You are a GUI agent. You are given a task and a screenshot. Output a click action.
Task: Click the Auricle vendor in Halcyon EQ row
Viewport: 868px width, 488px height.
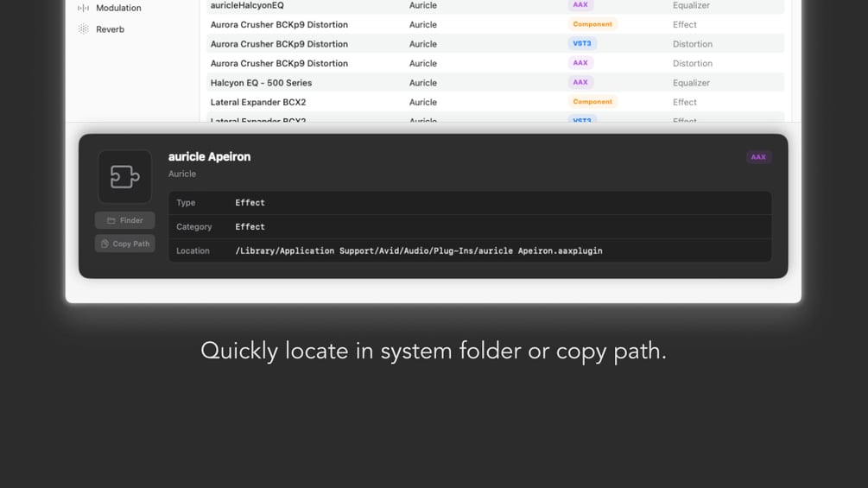click(423, 82)
